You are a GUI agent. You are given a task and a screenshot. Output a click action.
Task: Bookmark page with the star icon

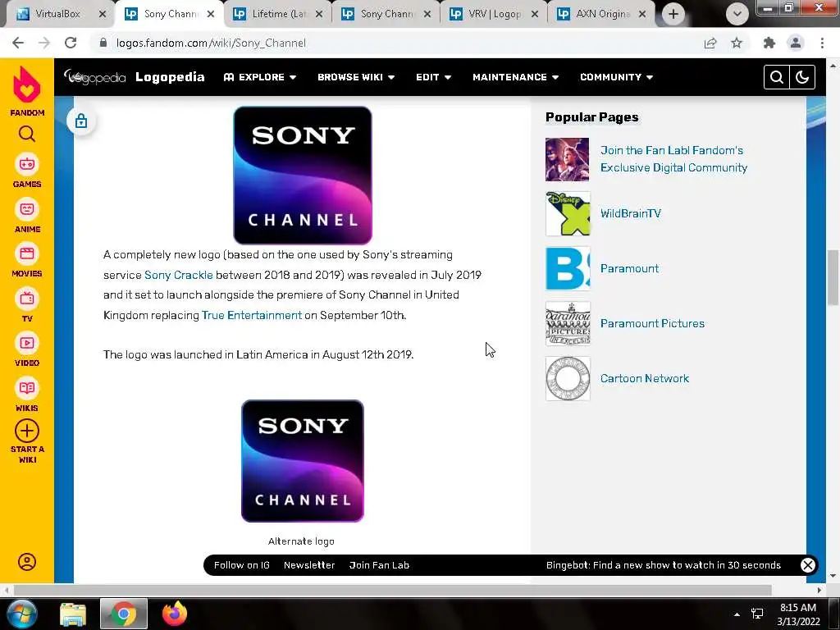(737, 43)
